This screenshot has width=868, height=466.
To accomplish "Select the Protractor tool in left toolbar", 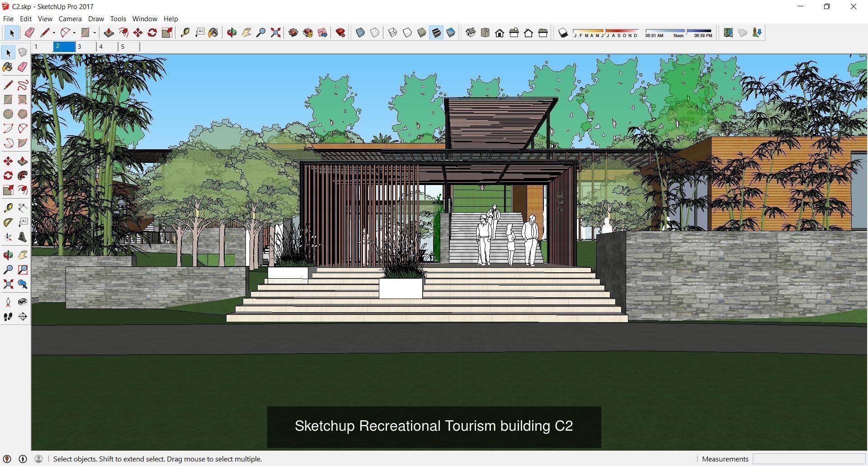I will coord(8,223).
